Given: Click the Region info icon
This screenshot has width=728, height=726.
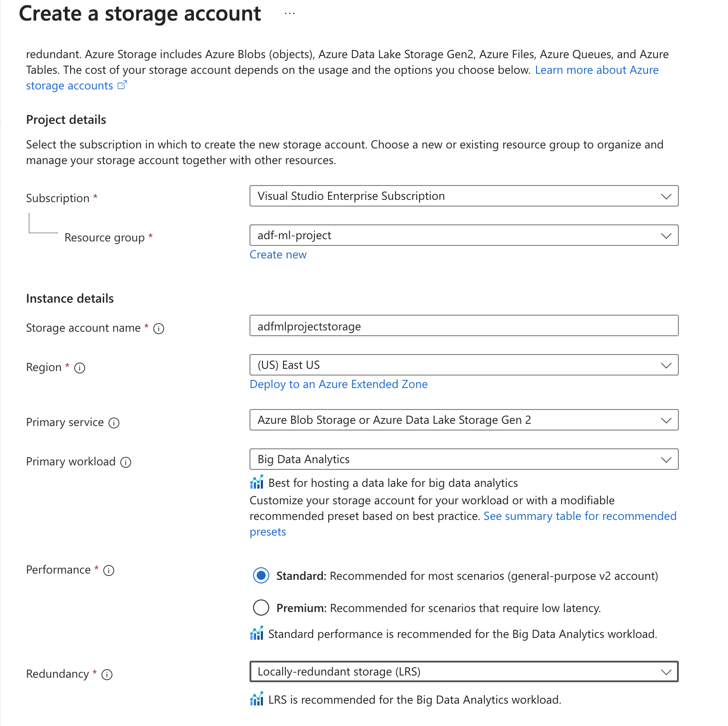Looking at the screenshot, I should (x=80, y=368).
